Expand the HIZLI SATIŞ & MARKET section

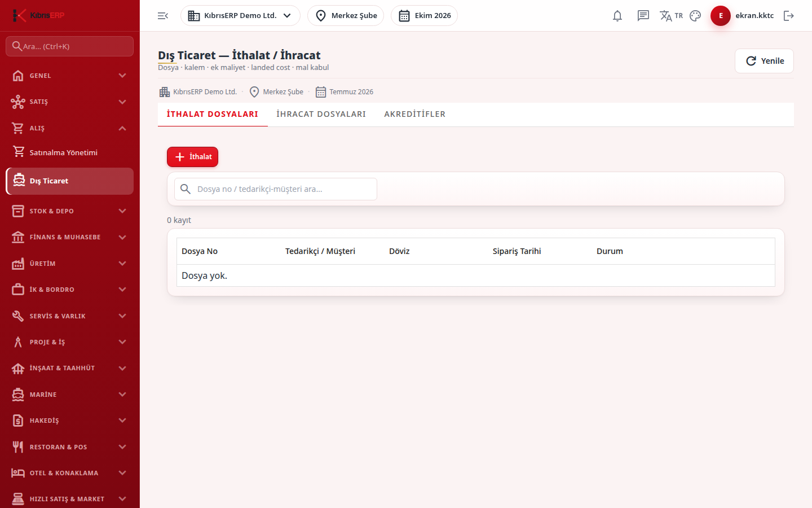[x=69, y=499]
